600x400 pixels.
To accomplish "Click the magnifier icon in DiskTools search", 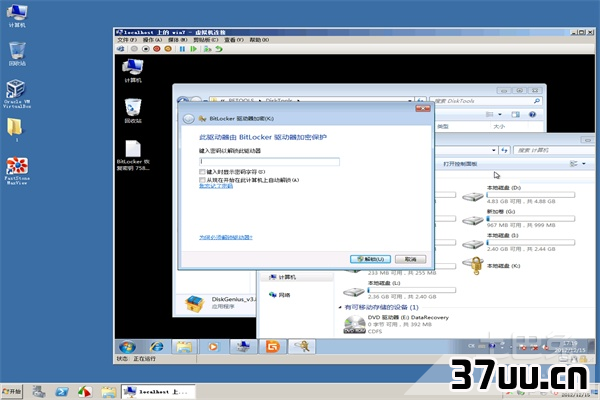I will pyautogui.click(x=537, y=101).
